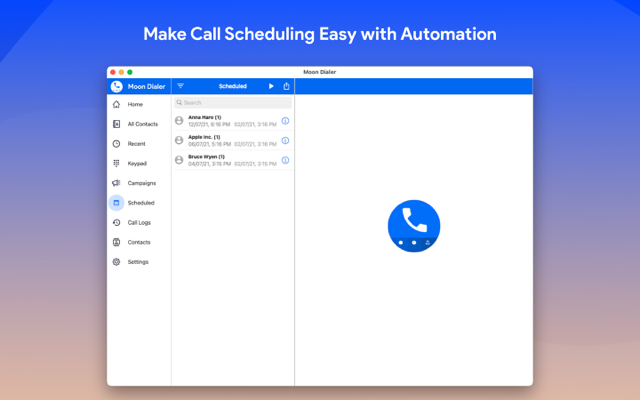
Task: Click into the Search field
Action: [233, 102]
